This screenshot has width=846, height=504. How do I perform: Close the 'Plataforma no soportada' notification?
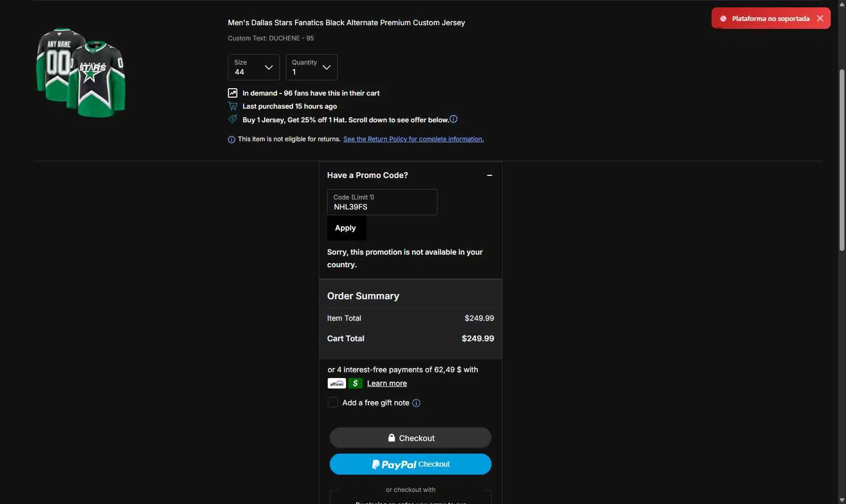point(820,18)
